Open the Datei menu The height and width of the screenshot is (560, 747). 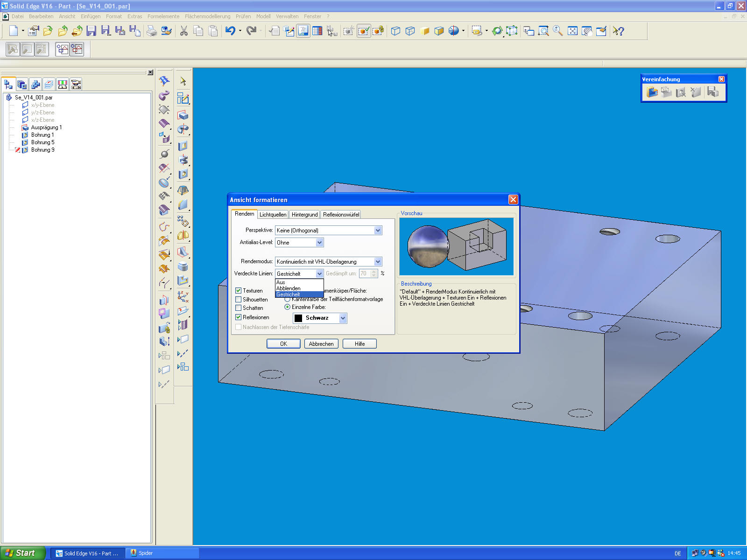coord(18,16)
